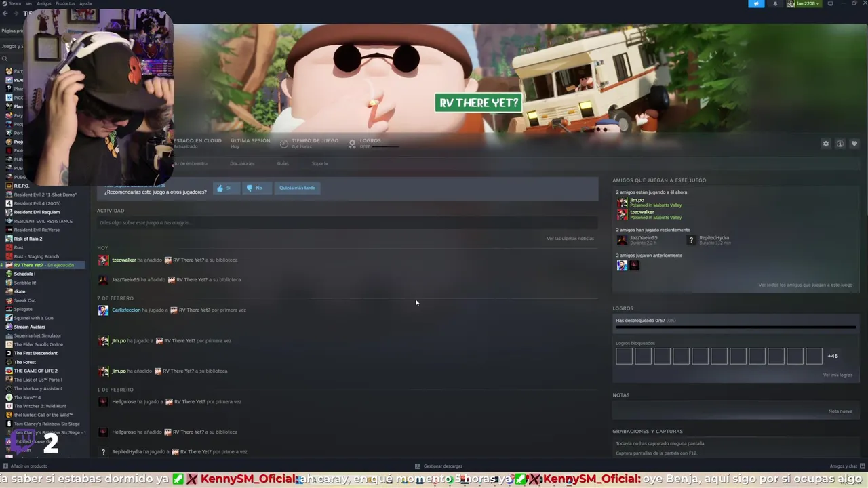Click The First Descendant game icon
868x488 pixels.
click(9, 353)
